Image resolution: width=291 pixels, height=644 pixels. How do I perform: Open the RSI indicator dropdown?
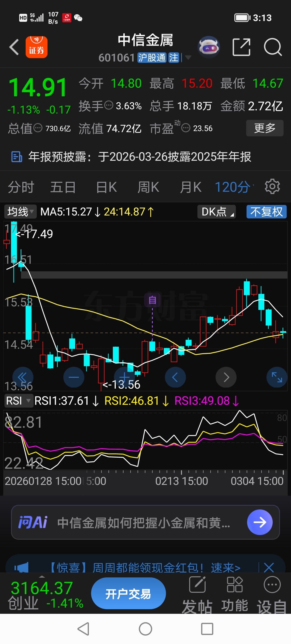point(19,401)
